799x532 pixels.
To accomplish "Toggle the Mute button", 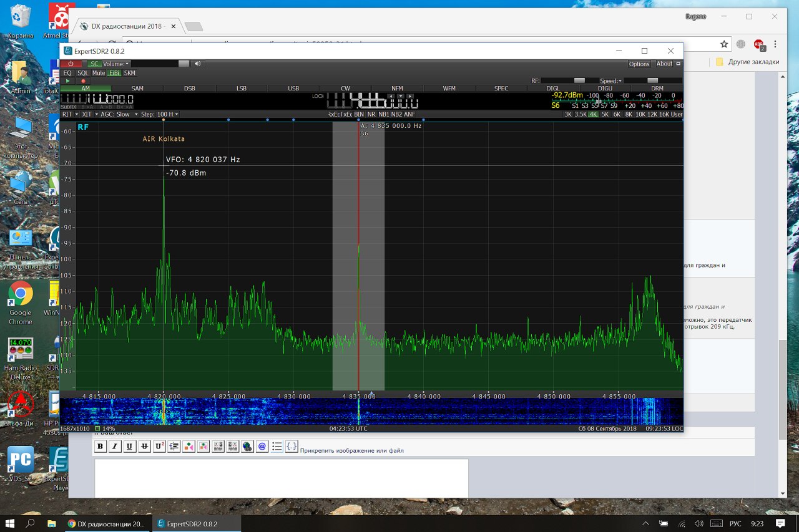I will 99,73.
